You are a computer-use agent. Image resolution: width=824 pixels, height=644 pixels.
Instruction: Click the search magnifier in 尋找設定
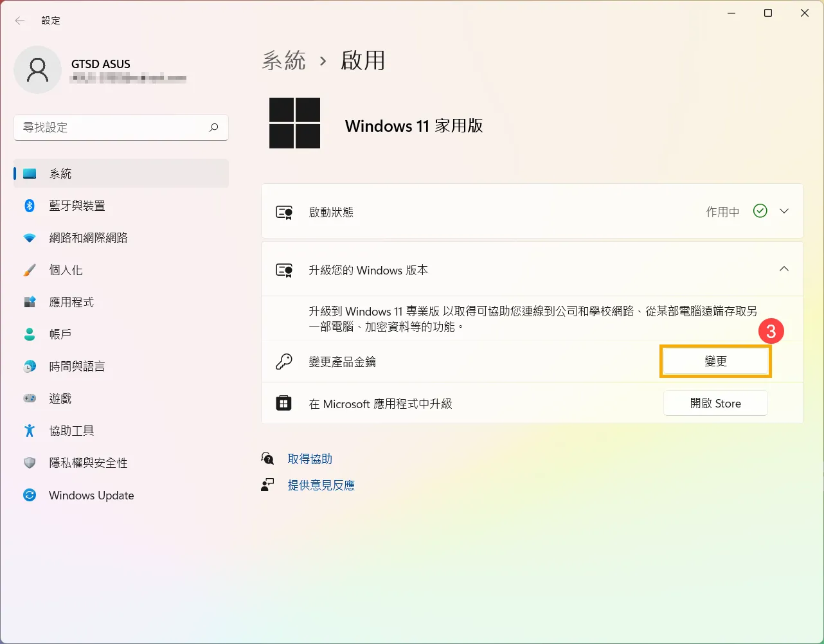(x=213, y=128)
